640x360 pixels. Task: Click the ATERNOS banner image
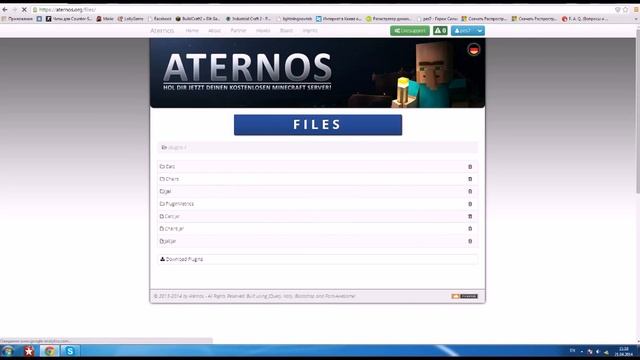point(318,73)
